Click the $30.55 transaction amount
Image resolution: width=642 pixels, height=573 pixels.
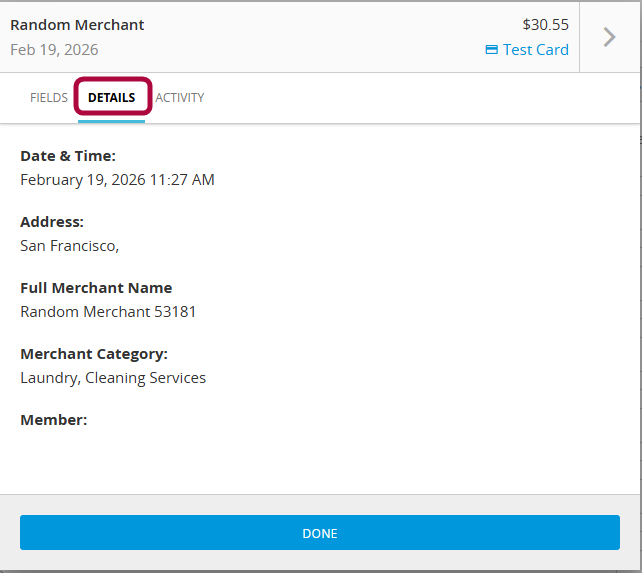[545, 25]
